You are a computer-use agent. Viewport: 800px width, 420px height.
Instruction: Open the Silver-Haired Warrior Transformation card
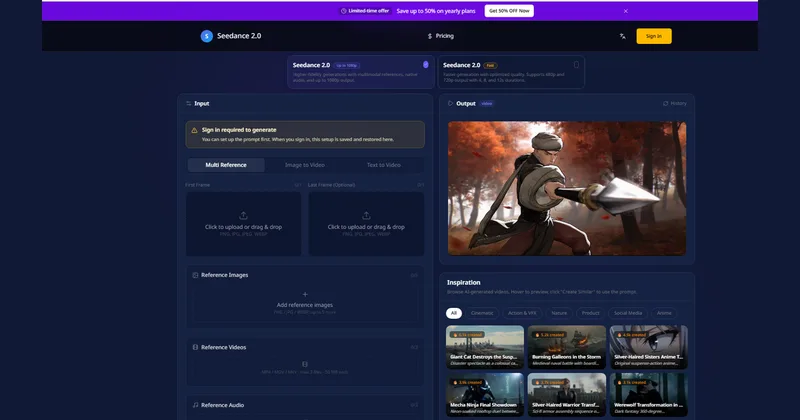[567, 394]
